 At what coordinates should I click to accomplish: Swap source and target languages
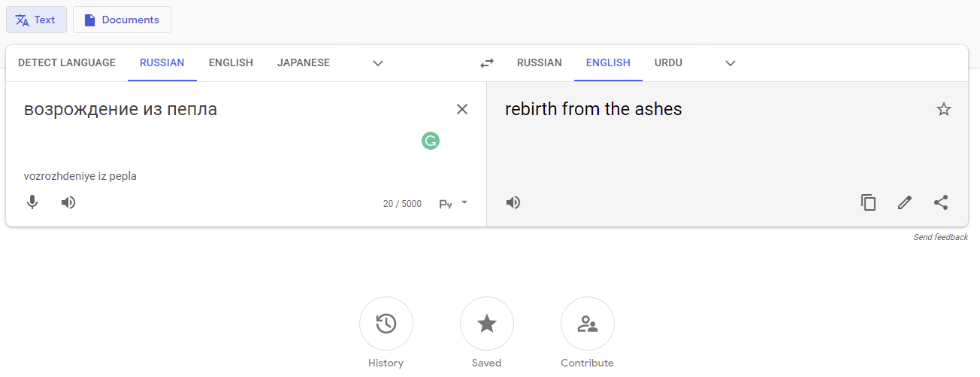487,63
